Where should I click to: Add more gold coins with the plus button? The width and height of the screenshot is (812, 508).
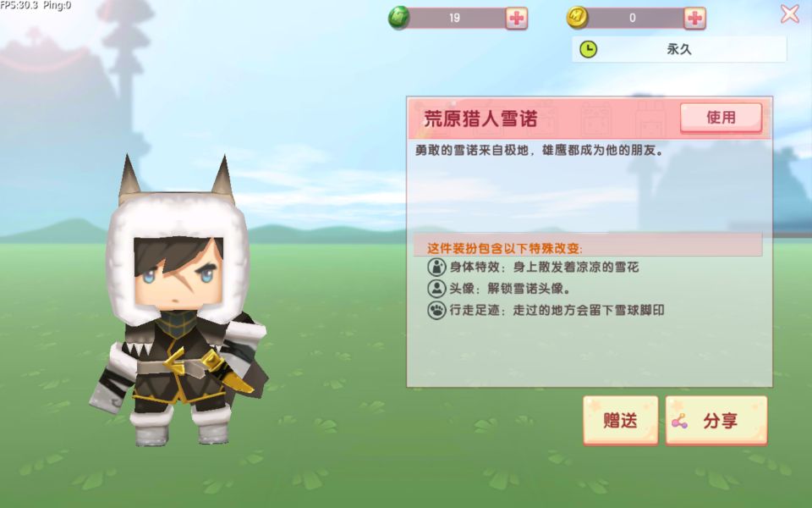(x=694, y=18)
